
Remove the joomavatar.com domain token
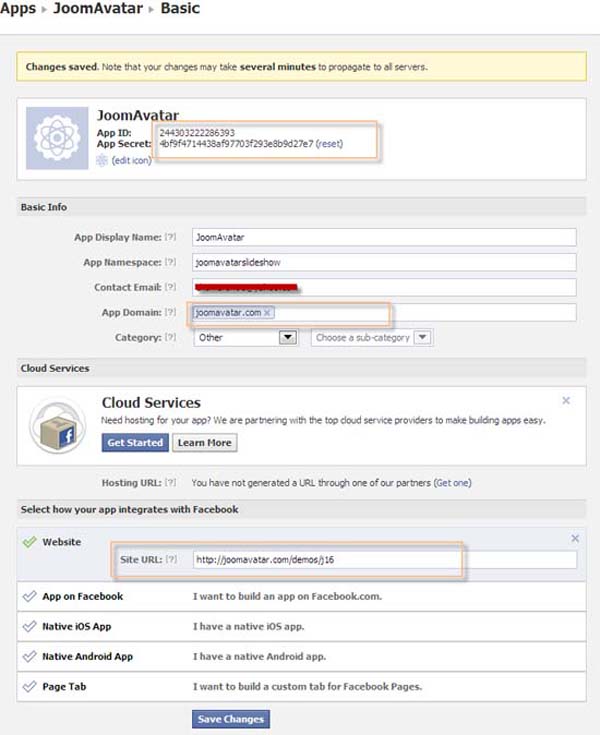tap(267, 313)
